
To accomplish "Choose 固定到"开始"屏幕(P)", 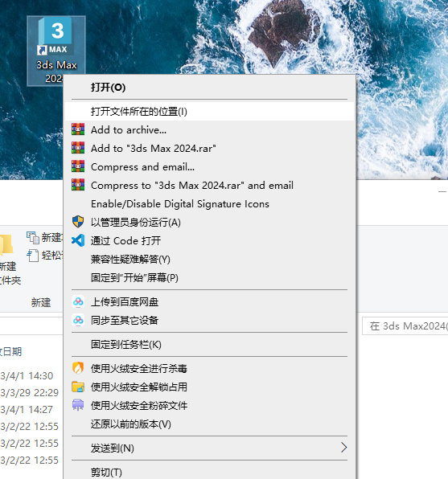I will 209,278.
